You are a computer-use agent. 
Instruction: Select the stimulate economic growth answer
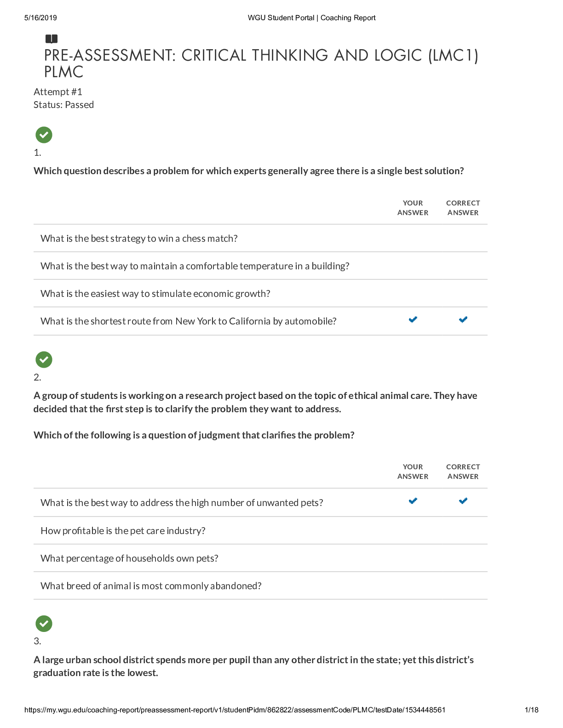155,294
